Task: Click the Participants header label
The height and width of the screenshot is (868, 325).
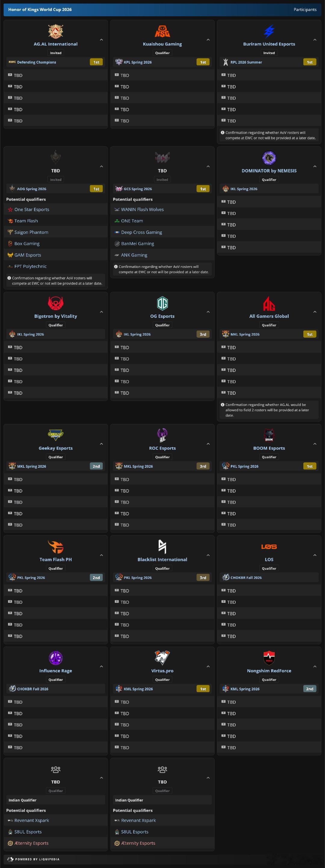Action: point(305,9)
